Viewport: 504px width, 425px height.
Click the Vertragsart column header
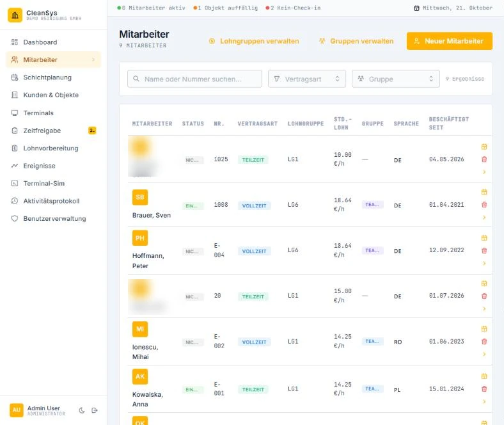coord(258,124)
